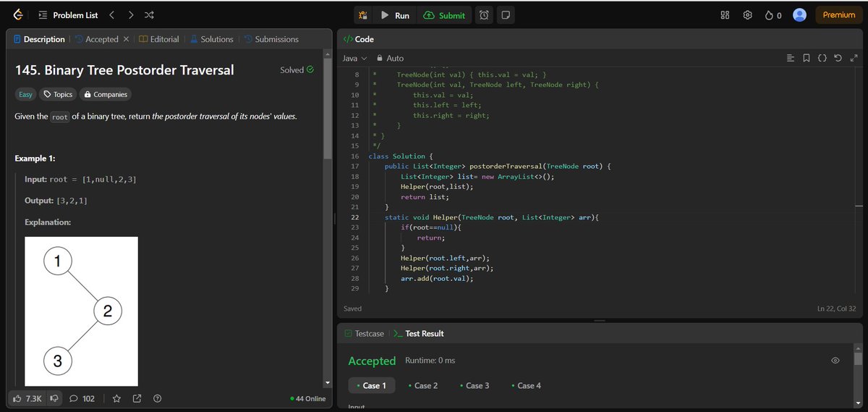868x412 pixels.
Task: Open the layout manager grid icon
Action: coord(726,15)
